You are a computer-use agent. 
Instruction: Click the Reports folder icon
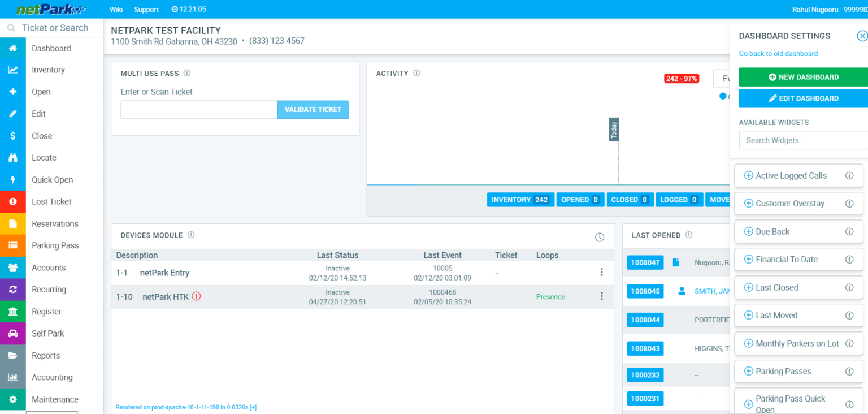12,355
